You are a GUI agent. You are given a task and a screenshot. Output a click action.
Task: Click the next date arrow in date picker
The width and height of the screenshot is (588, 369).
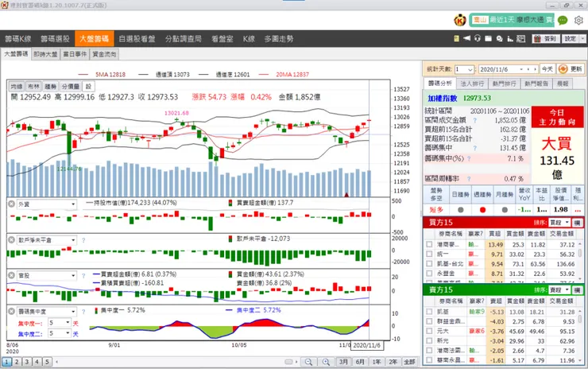[535, 69]
